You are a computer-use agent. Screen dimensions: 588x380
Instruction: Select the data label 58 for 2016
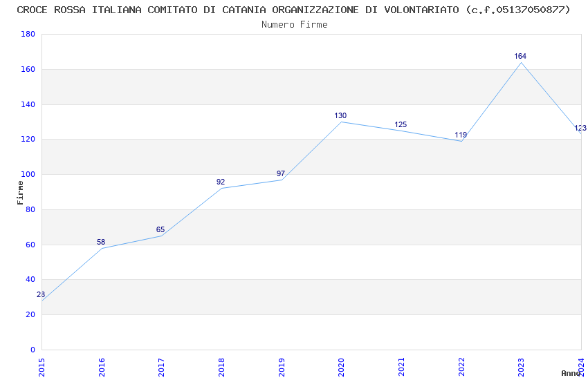pyautogui.click(x=101, y=243)
